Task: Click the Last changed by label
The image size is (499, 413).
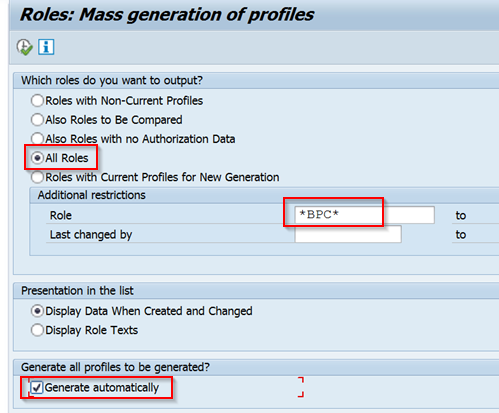Action: coord(91,235)
